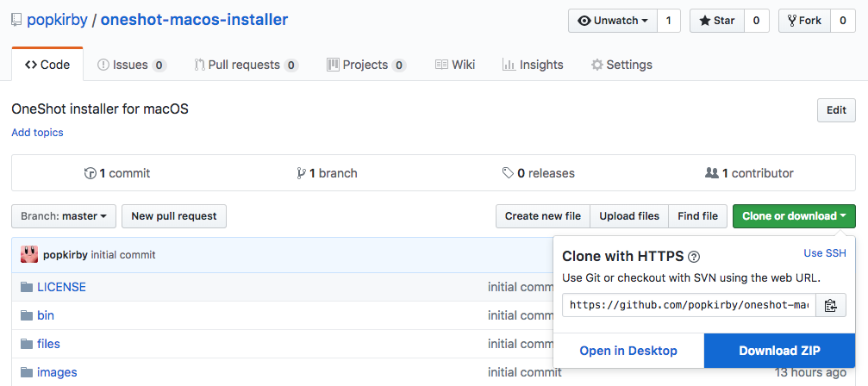This screenshot has width=868, height=386.
Task: Click Upload files
Action: [629, 216]
